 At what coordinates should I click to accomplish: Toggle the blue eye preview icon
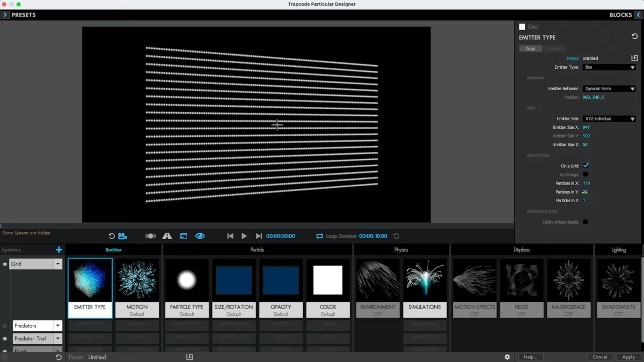(200, 236)
